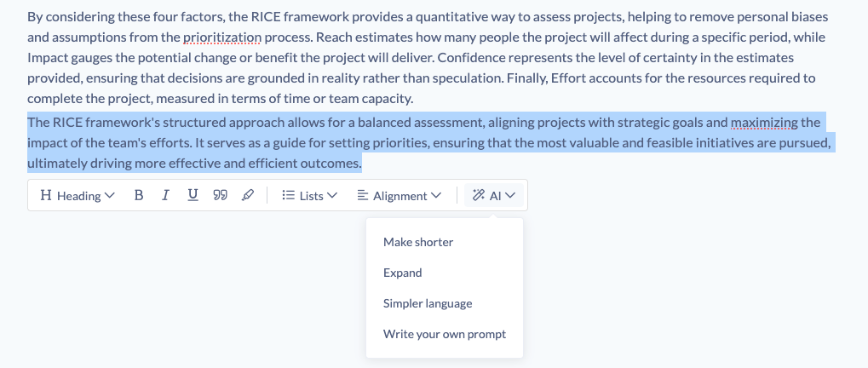Select the "Expand" AI option
This screenshot has height=368, width=868.
tap(403, 273)
